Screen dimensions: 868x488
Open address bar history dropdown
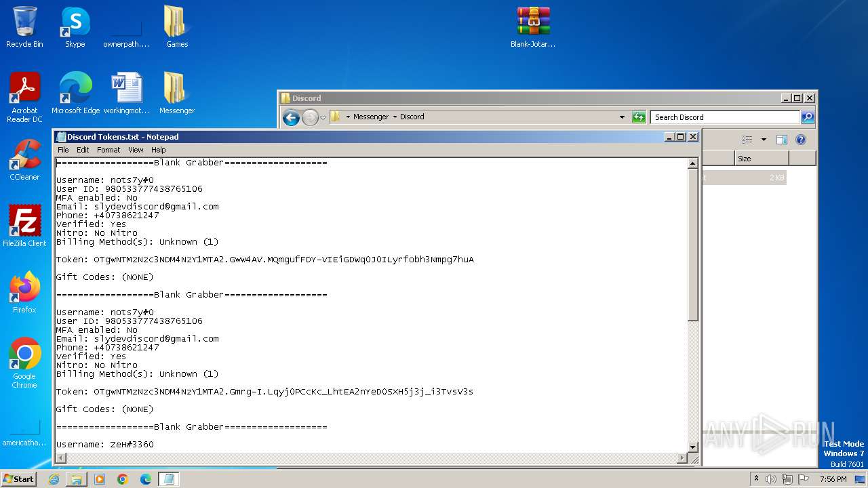point(622,117)
